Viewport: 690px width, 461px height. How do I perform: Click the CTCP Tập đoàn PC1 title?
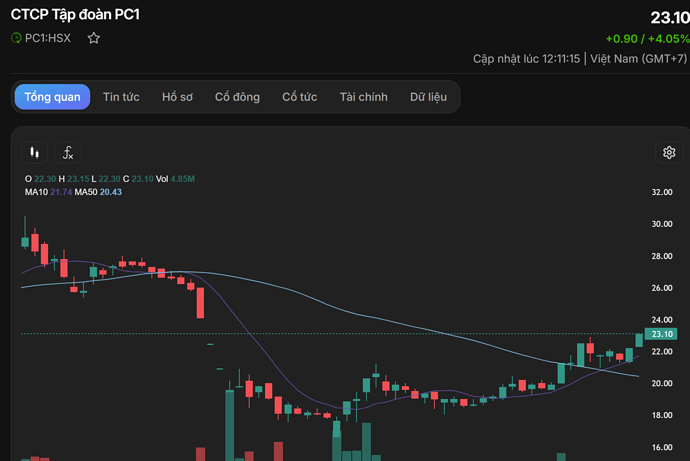tap(75, 15)
